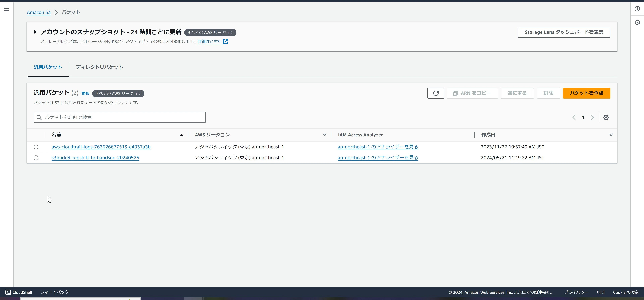Click the search magnifier icon
The image size is (644, 300).
[x=39, y=117]
